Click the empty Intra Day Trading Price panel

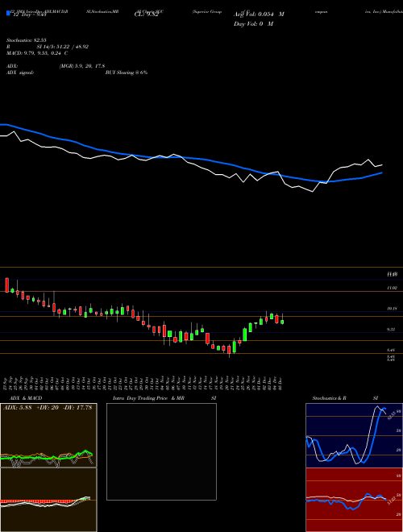point(161,451)
